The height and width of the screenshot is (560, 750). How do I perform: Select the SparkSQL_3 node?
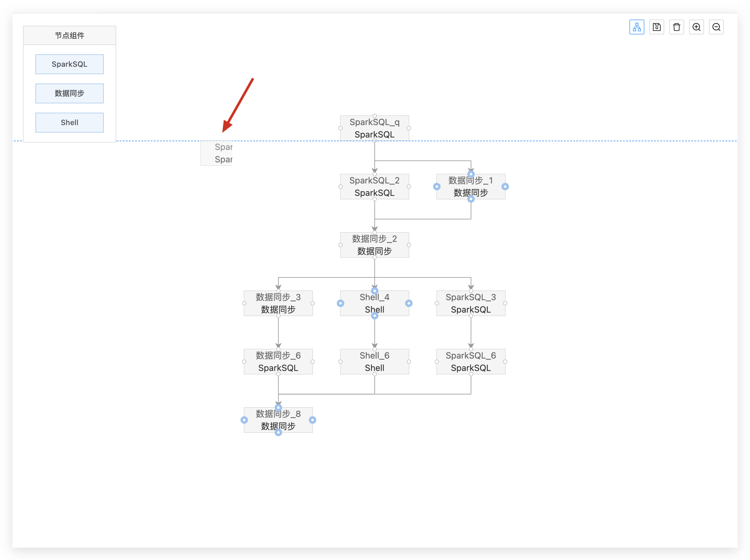click(471, 303)
